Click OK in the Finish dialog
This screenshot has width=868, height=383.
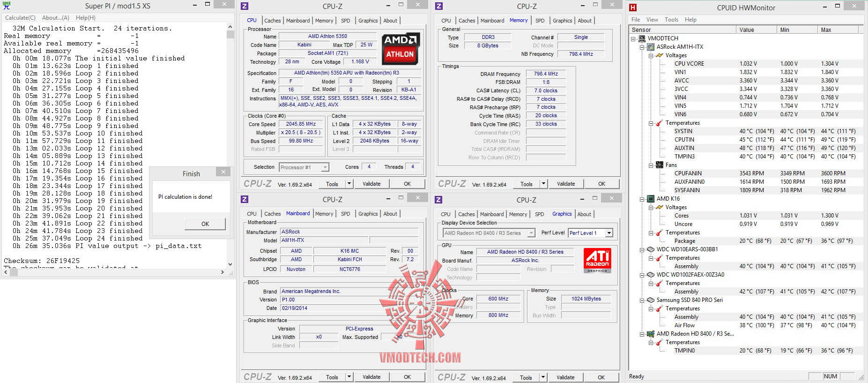point(205,224)
